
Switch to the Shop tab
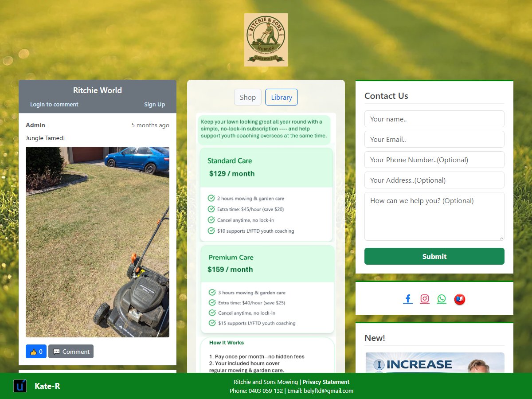pyautogui.click(x=248, y=97)
